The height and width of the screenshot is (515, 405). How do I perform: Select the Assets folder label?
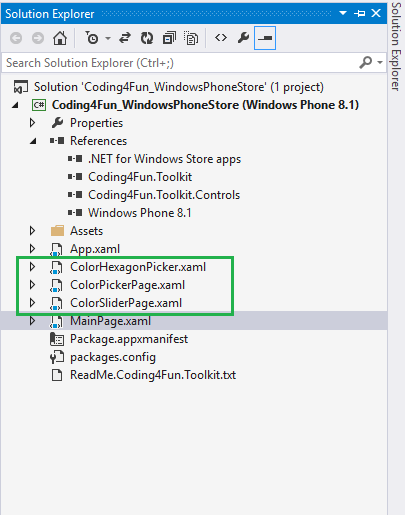point(86,231)
